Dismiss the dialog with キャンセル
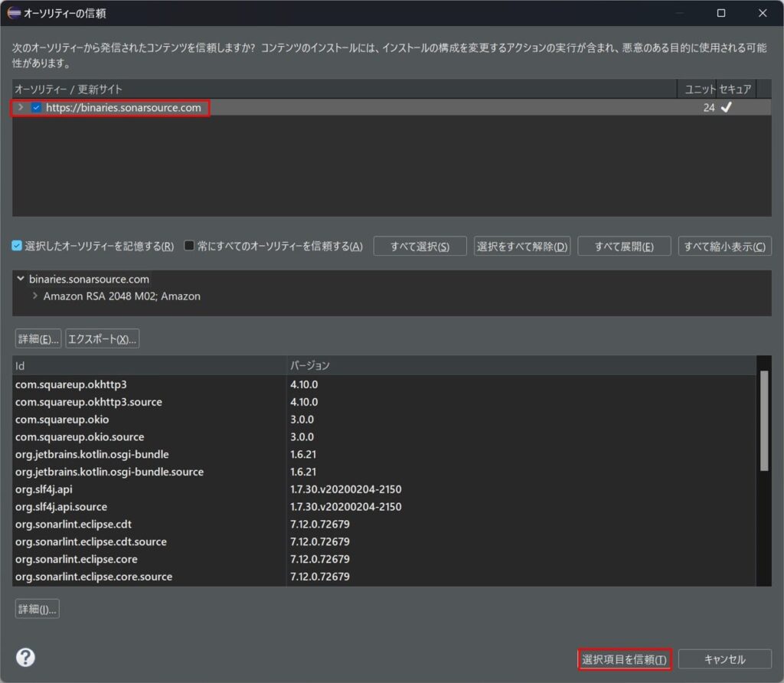784x683 pixels. click(725, 658)
